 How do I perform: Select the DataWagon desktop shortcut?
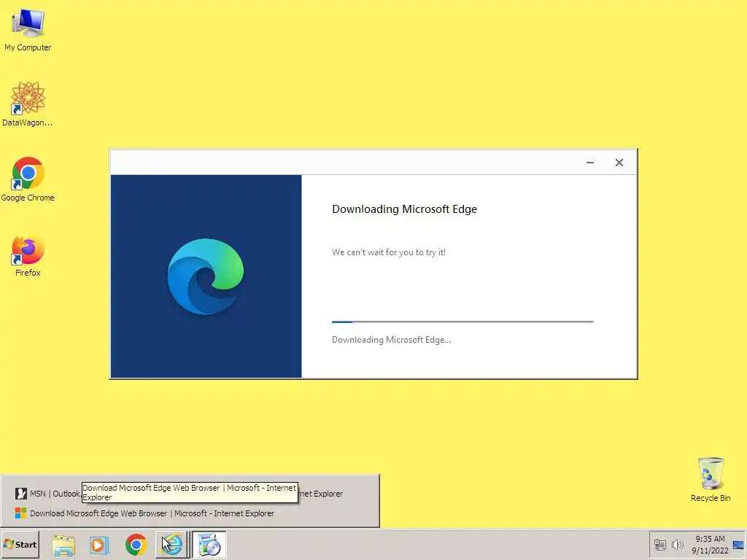28,104
